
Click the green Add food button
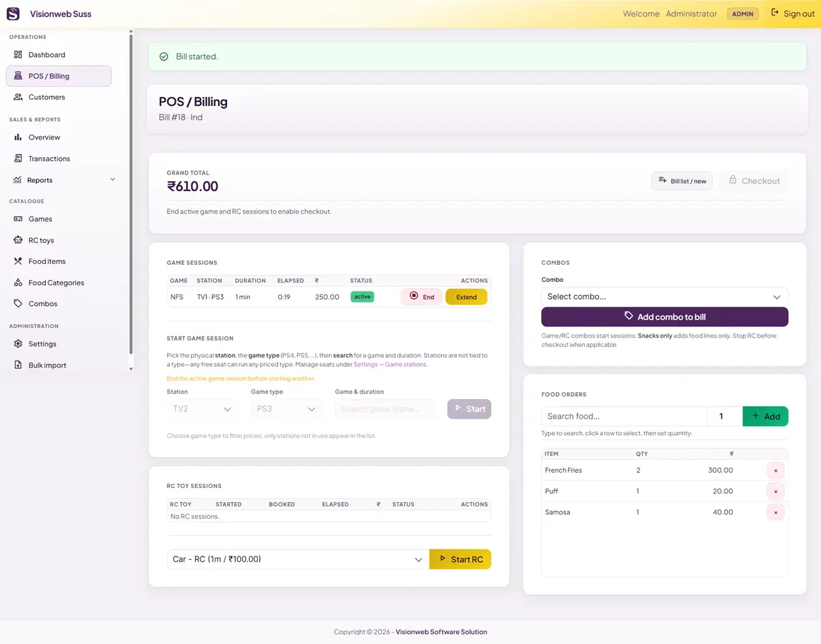coord(766,416)
